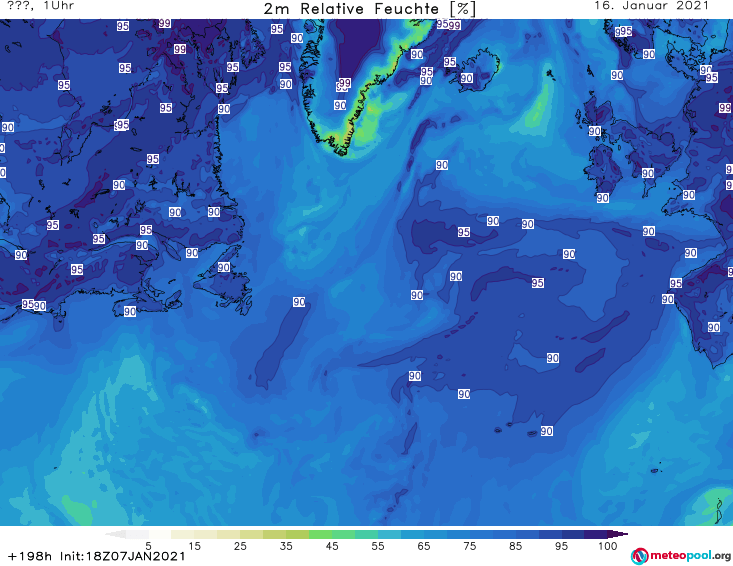
Task: Pick the pale yellow swatch above 15 in legend
Action: pos(182,534)
